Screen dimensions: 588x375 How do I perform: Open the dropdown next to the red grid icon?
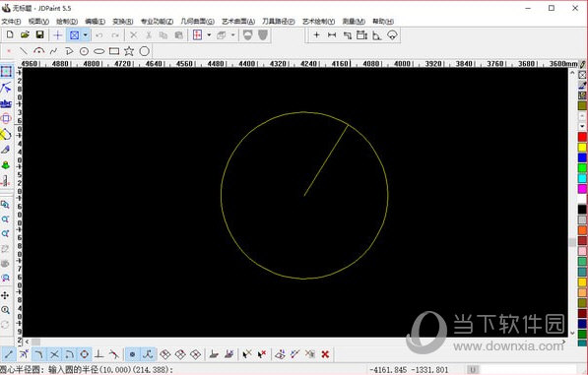[x=209, y=35]
